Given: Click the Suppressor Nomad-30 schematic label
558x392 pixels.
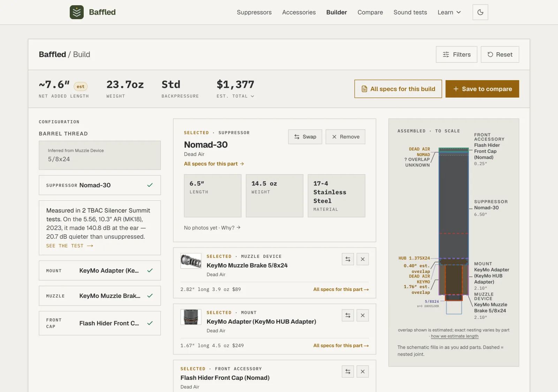Looking at the screenshot, I should pos(491,208).
